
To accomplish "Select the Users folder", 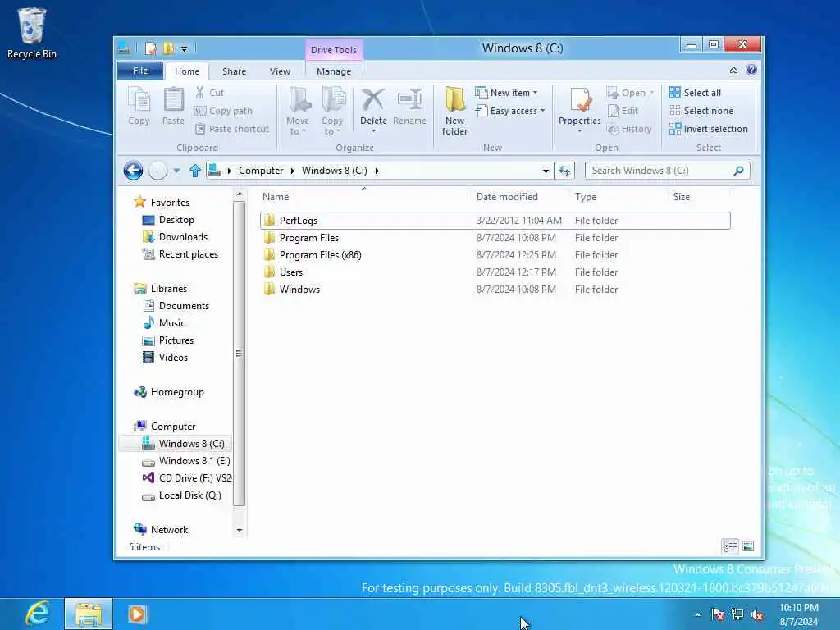I will pos(495,272).
